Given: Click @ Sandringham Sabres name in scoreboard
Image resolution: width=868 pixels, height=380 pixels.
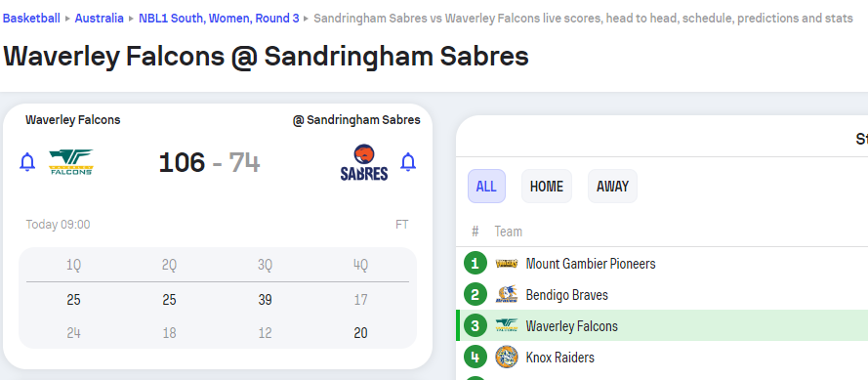Looking at the screenshot, I should 356,119.
